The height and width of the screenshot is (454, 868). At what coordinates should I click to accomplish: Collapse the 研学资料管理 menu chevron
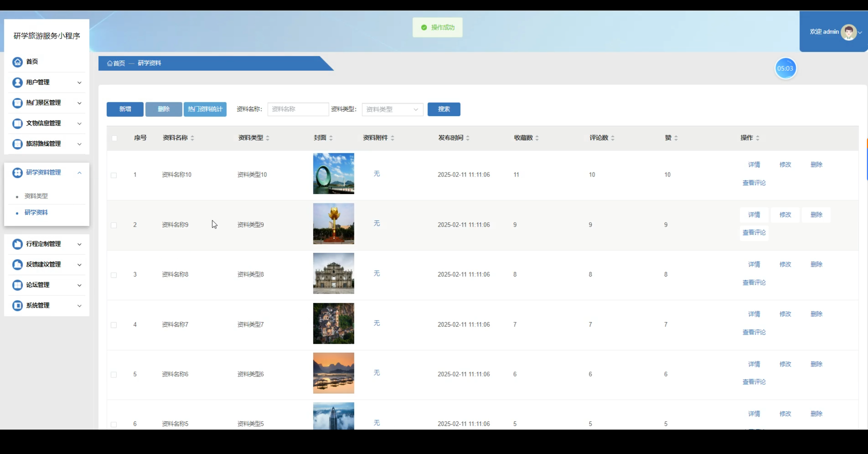(79, 173)
